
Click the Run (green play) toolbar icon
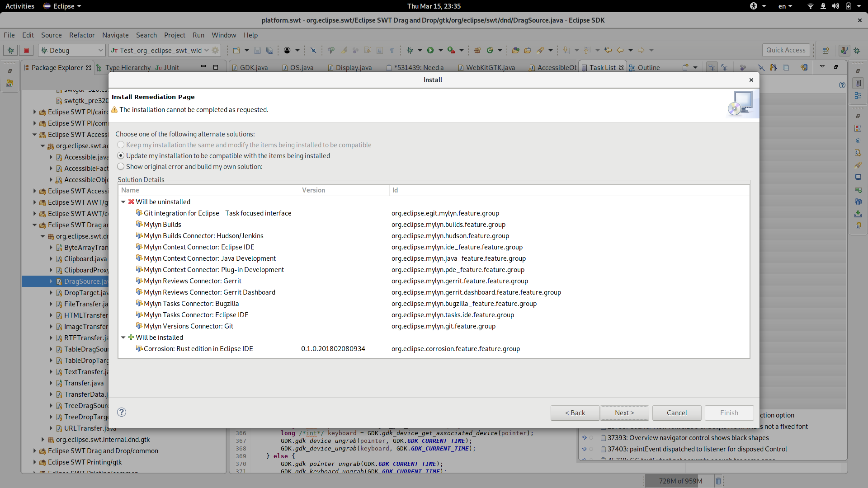(430, 50)
